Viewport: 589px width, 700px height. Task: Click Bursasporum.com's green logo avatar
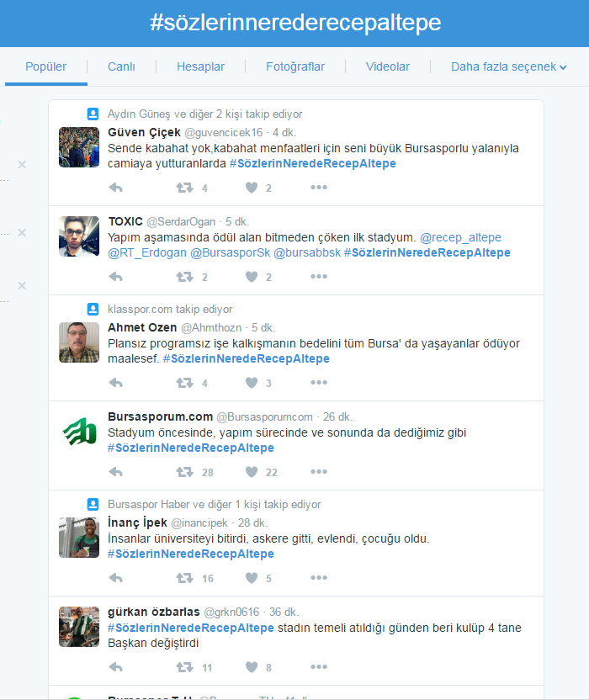(79, 432)
